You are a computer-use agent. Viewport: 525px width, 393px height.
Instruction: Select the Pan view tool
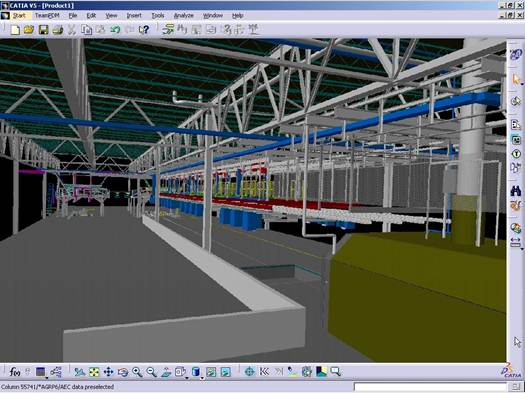(108, 372)
